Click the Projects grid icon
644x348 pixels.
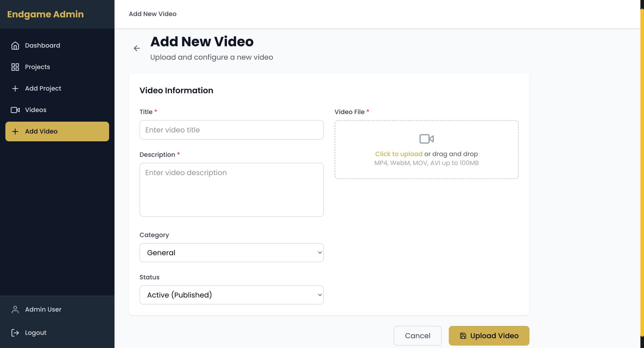15,67
